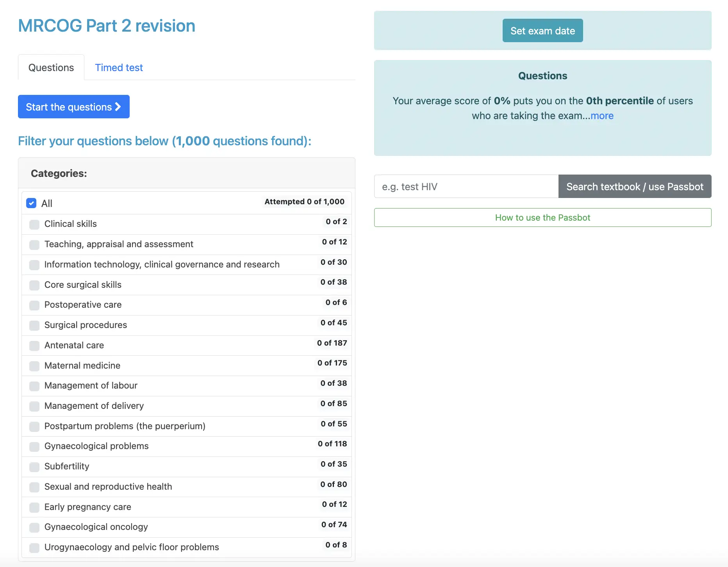Select the Maternal medicine checkbox
The height and width of the screenshot is (567, 728).
coord(34,366)
